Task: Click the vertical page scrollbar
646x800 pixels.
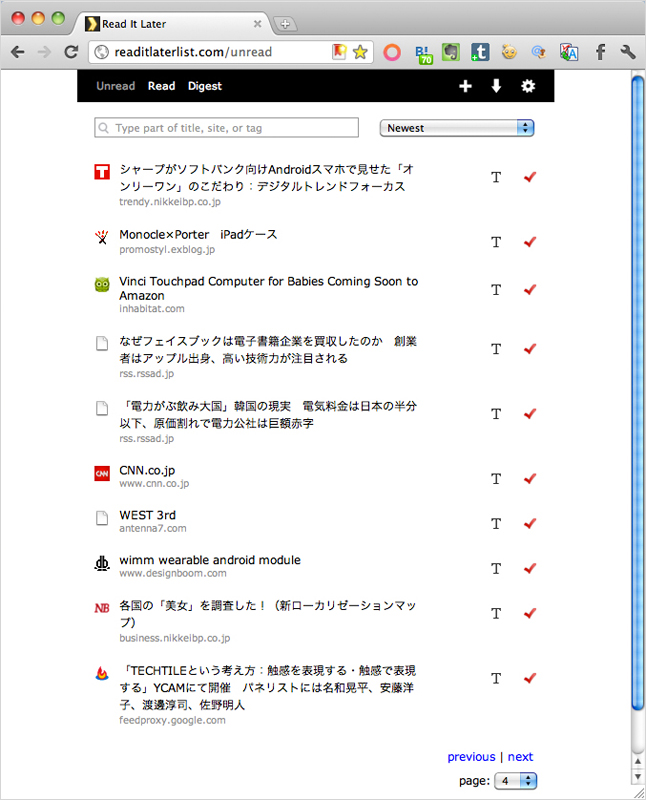Action: point(638,400)
